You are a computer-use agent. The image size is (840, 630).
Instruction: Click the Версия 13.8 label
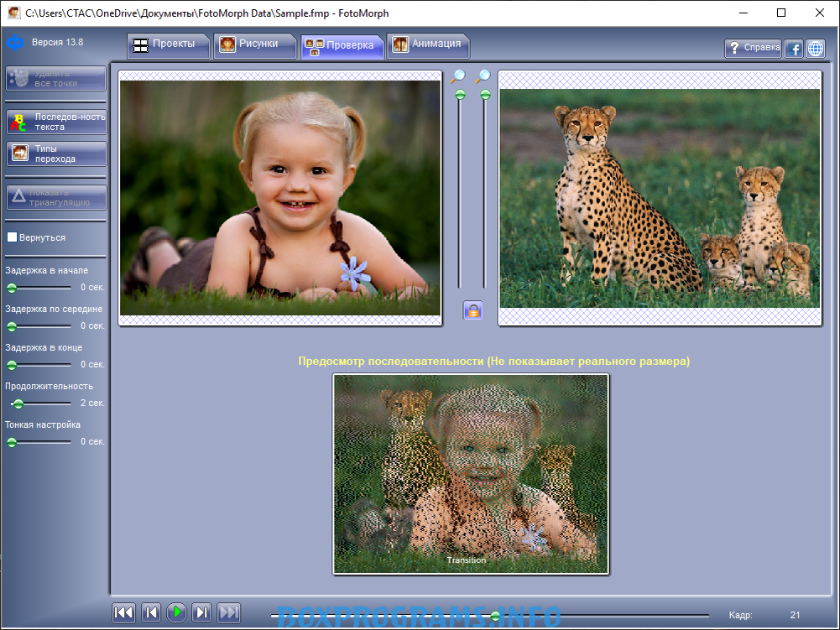pos(57,42)
